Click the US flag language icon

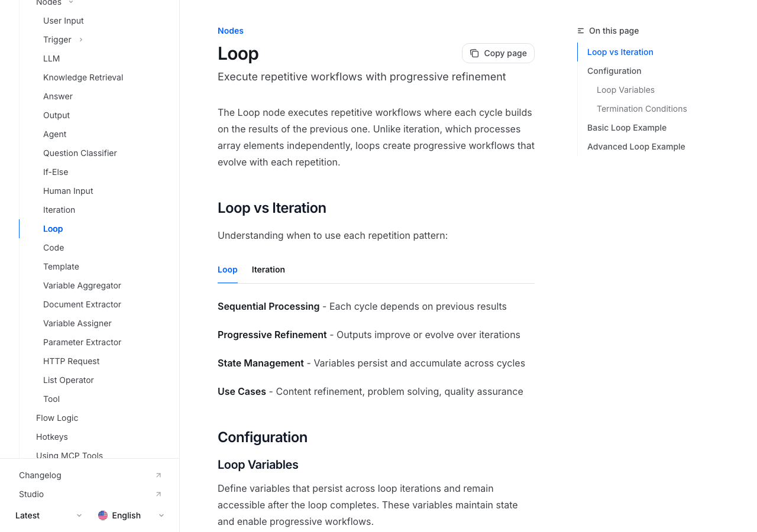point(103,515)
